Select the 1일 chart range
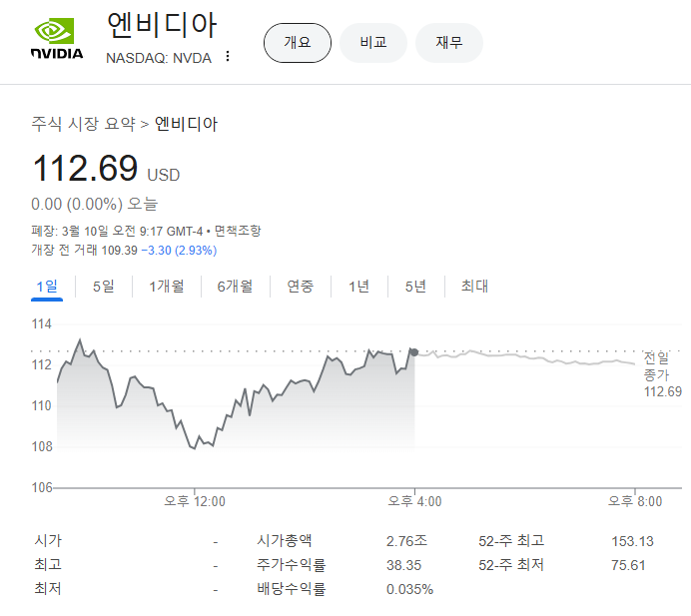The height and width of the screenshot is (616, 691). tap(47, 287)
